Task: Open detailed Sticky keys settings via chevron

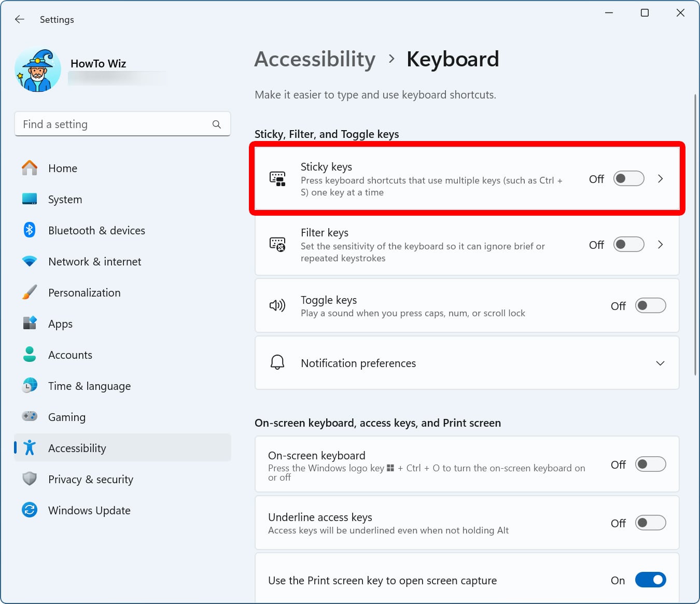Action: (661, 178)
